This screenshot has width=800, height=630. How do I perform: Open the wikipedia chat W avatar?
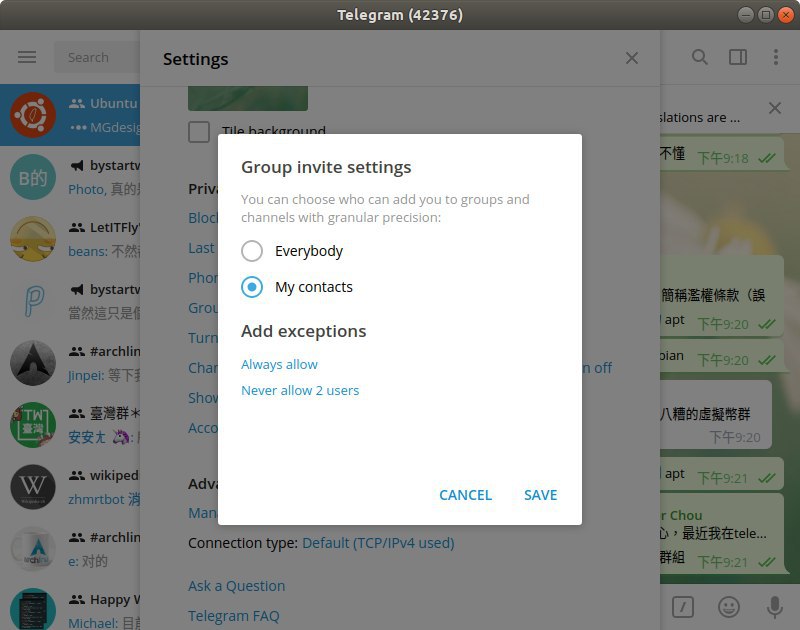point(33,487)
